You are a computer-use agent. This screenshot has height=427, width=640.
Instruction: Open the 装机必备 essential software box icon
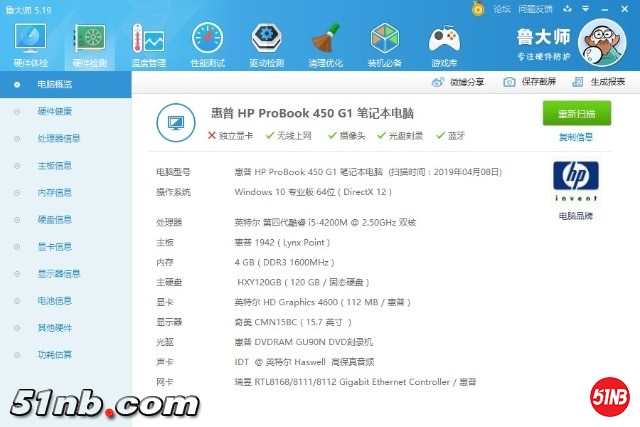pos(384,42)
